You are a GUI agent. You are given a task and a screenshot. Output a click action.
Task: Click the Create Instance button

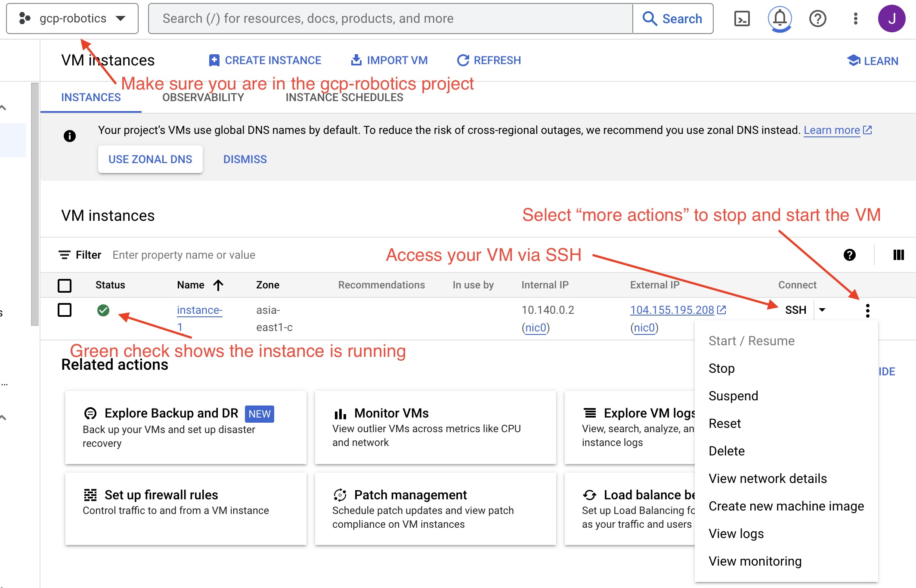[265, 60]
